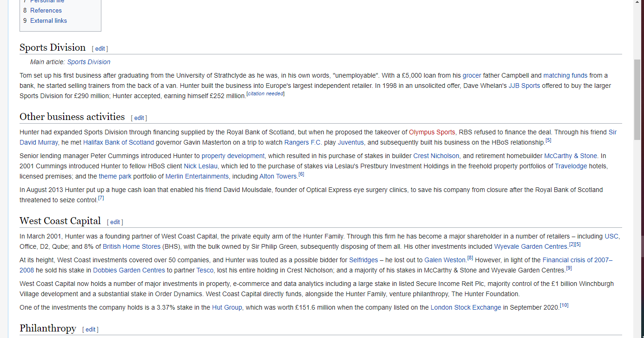Screen dimensions: 644x338
Task: Open the property development link
Action: tap(233, 156)
